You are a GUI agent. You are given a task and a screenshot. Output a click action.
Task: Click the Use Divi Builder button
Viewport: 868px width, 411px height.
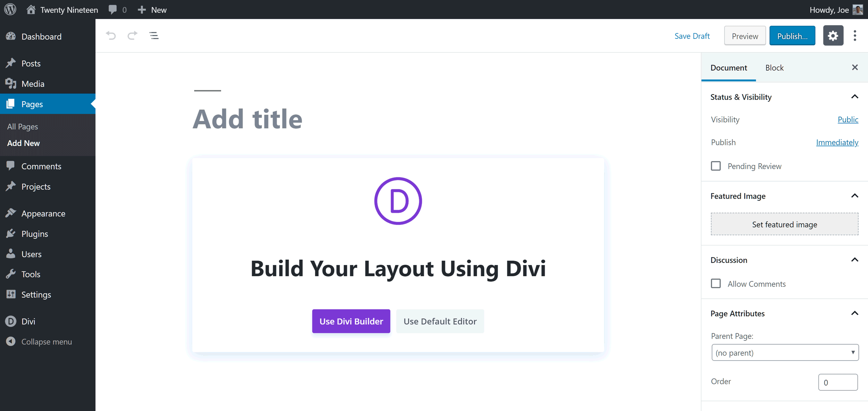pos(351,321)
